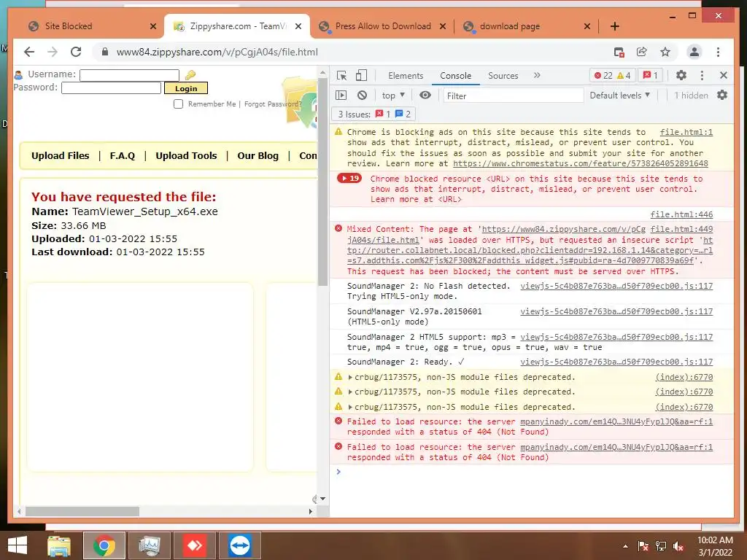Open the Chrome profile avatar
Viewport: 747px width, 560px height.
[694, 52]
